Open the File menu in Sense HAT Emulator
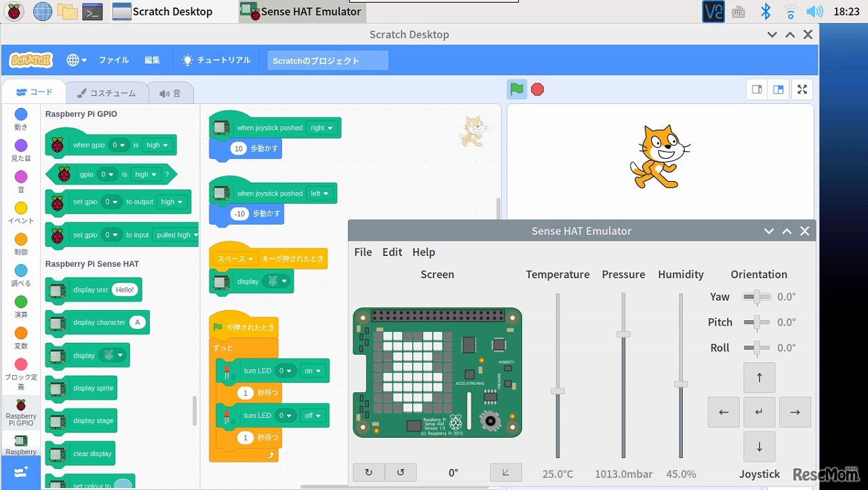 [x=363, y=252]
